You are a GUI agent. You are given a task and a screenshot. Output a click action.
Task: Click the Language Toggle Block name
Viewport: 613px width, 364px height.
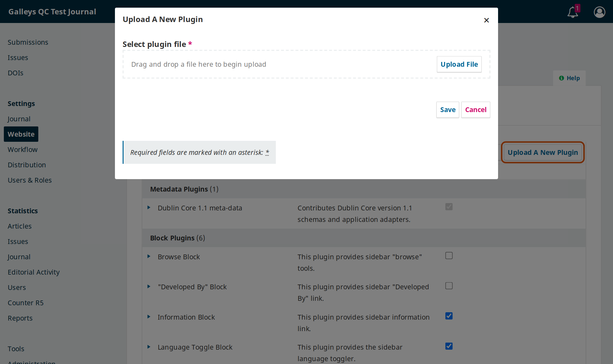(x=195, y=347)
